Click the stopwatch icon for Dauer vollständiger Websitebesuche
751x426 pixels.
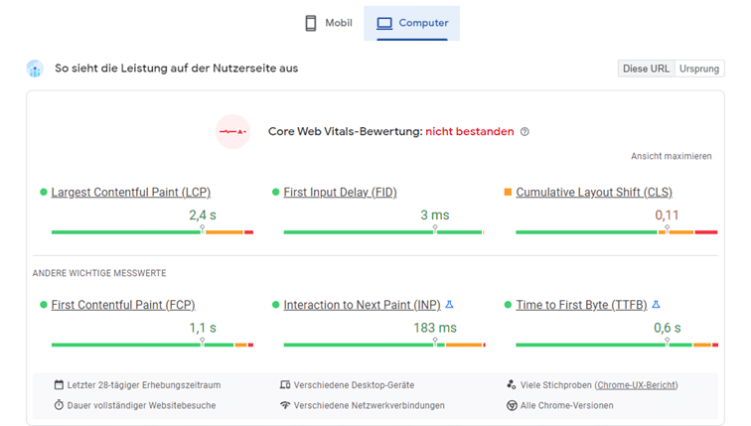[58, 405]
